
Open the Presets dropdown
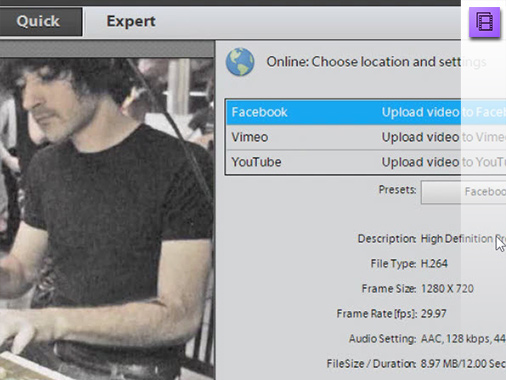(463, 192)
